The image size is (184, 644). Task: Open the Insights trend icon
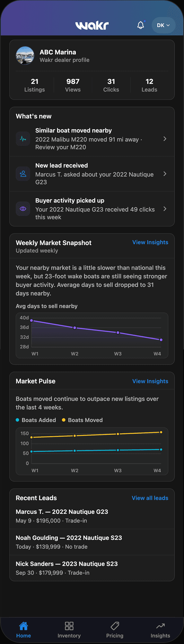click(x=160, y=626)
